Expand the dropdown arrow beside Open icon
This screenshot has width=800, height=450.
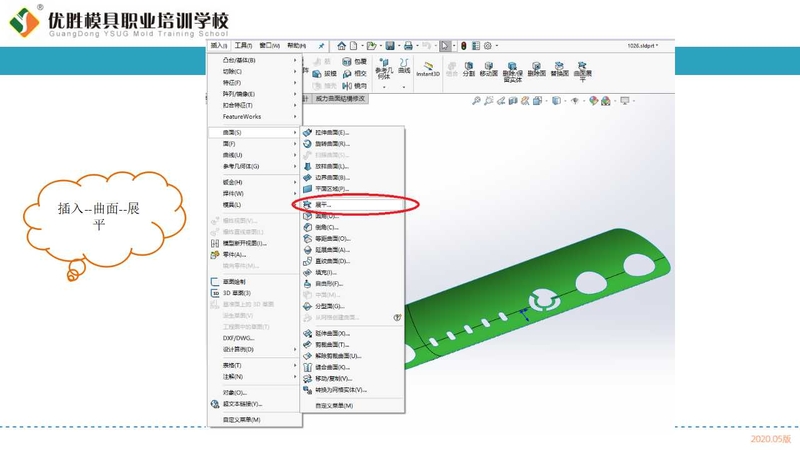click(x=381, y=46)
